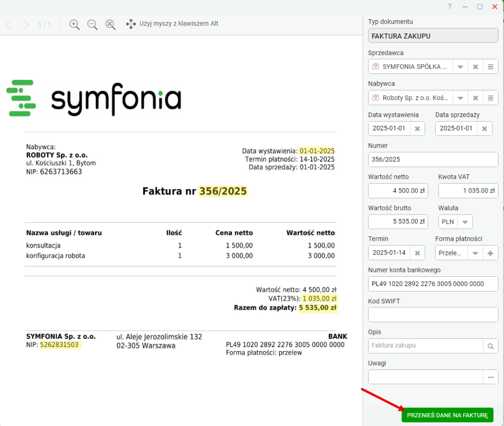Click the page indicator 1 / 1

click(45, 25)
